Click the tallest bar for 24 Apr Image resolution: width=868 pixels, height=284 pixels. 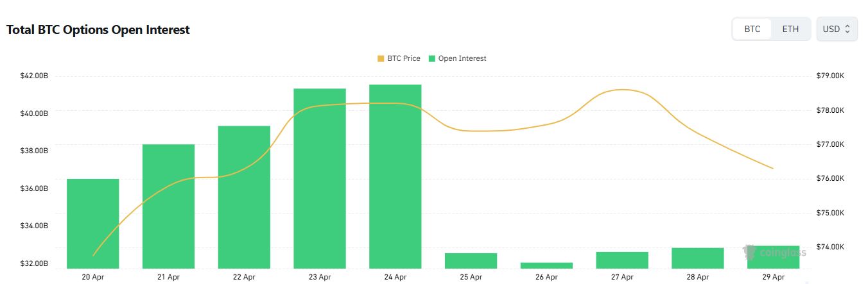[395, 176]
